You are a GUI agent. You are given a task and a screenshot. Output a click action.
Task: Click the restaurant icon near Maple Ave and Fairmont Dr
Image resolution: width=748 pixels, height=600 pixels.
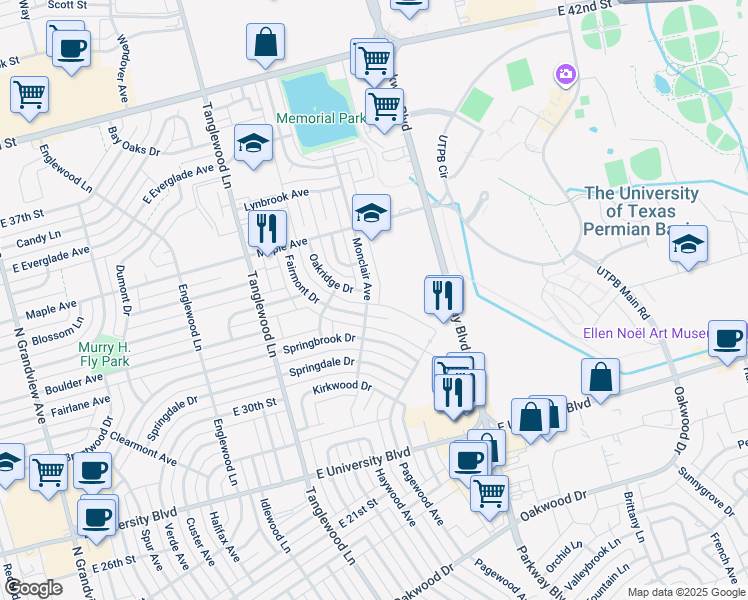pos(267,228)
